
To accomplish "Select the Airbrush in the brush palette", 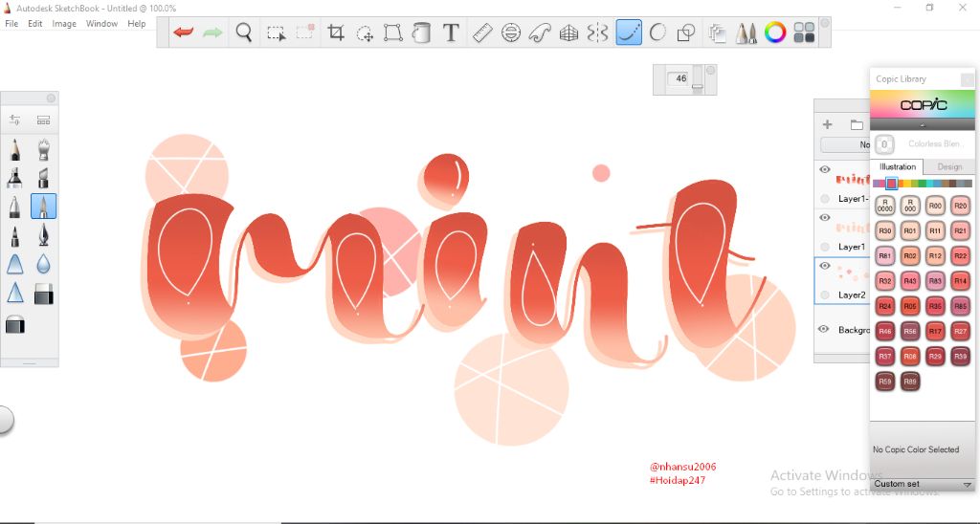I will click(x=43, y=150).
